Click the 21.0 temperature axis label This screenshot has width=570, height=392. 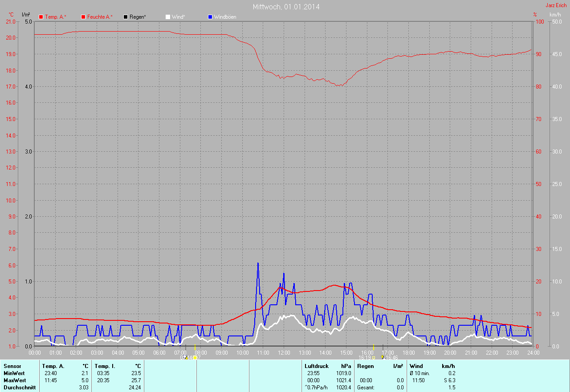point(11,21)
